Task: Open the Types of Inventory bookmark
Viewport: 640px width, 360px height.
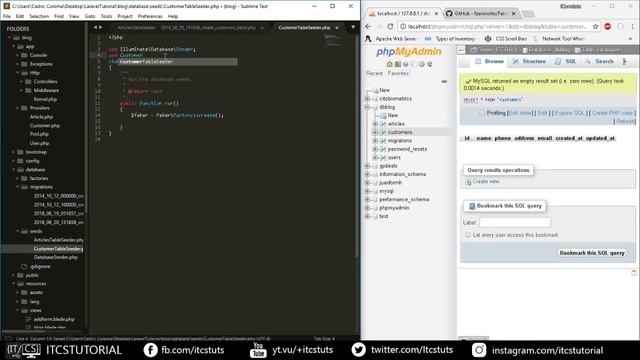Action: 450,39
